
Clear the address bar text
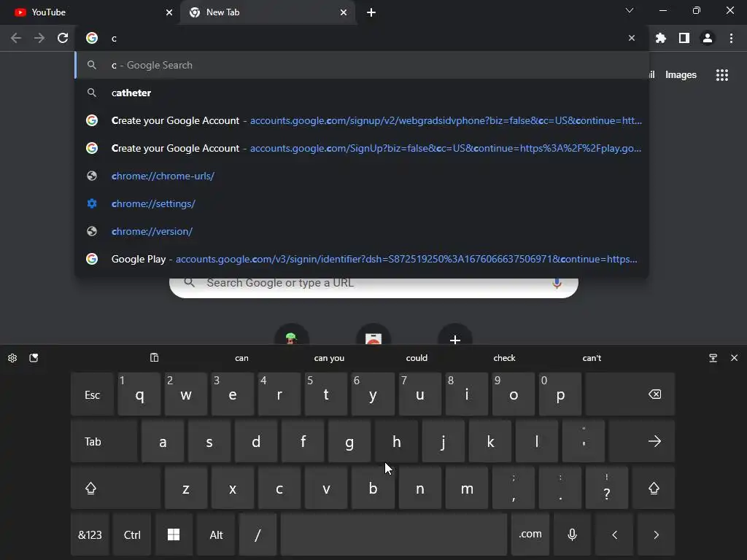pyautogui.click(x=631, y=38)
